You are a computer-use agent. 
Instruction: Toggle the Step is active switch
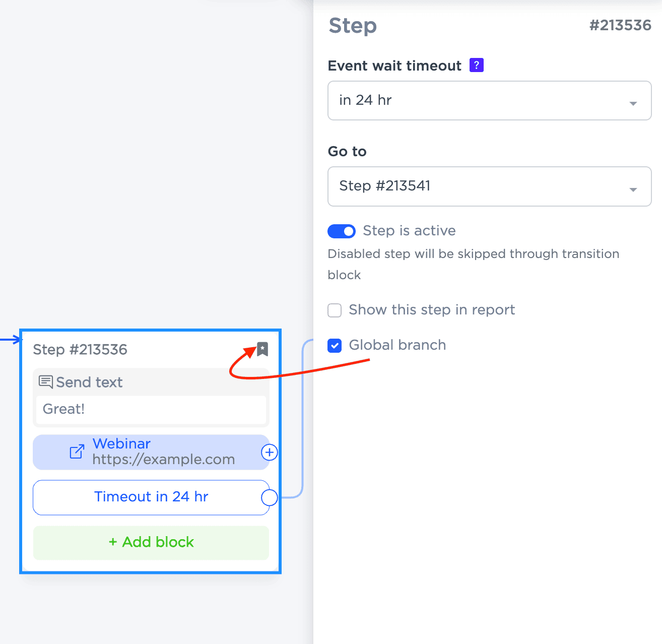(342, 231)
